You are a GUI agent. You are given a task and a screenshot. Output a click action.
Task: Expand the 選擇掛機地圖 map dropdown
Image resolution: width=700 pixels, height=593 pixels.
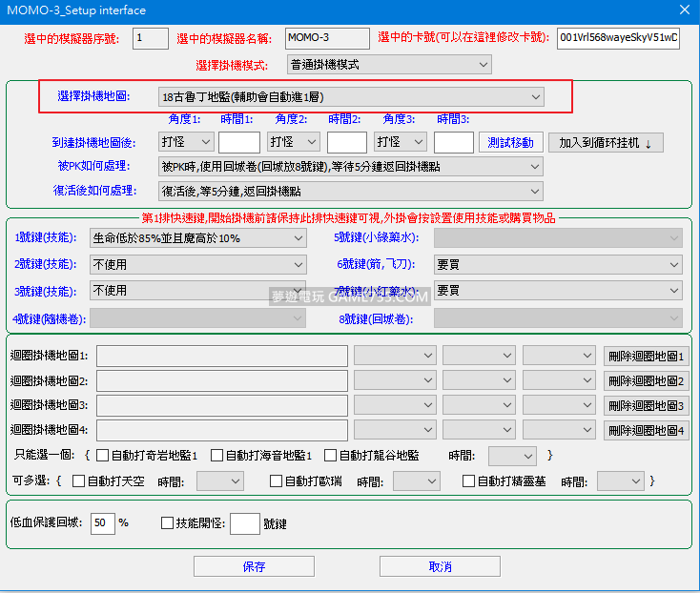(350, 96)
